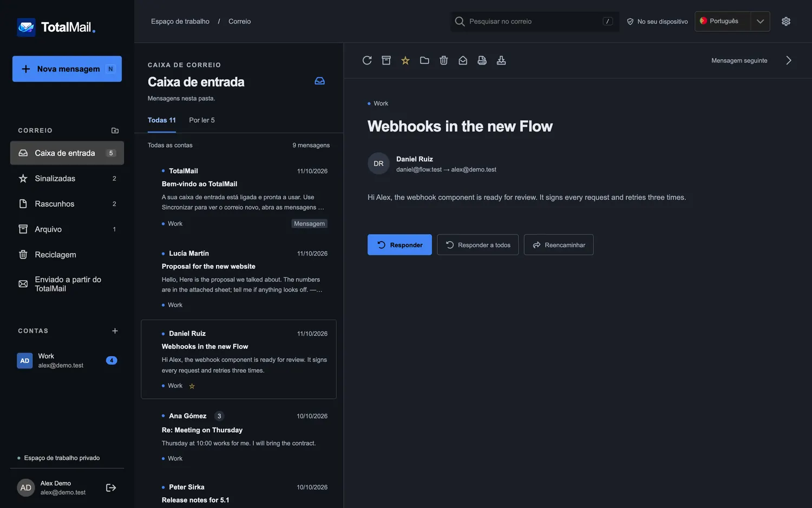Select Caixa de entrada in the sidebar

pyautogui.click(x=67, y=153)
